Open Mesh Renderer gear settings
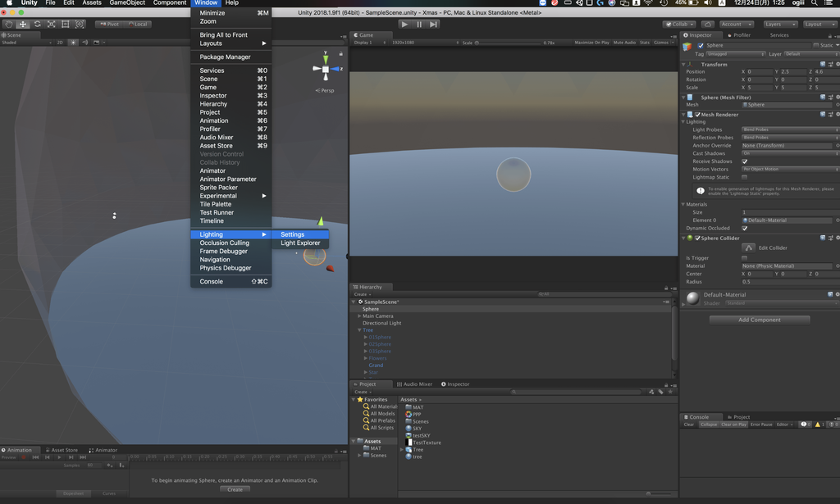This screenshot has height=504, width=840. pos(838,115)
